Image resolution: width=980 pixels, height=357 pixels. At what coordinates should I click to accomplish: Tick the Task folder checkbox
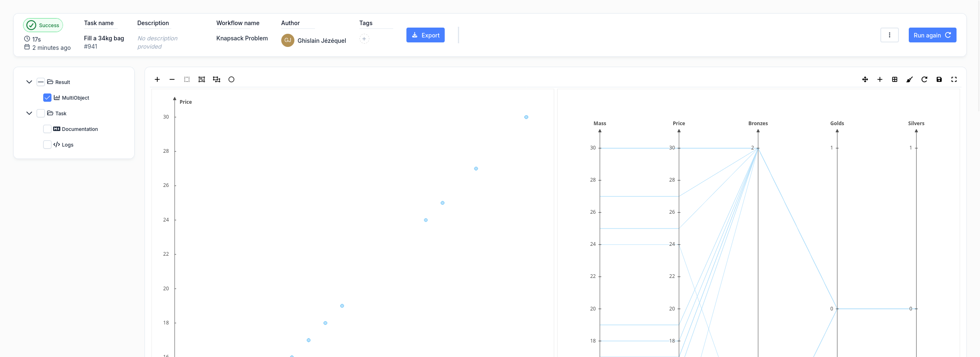(41, 113)
